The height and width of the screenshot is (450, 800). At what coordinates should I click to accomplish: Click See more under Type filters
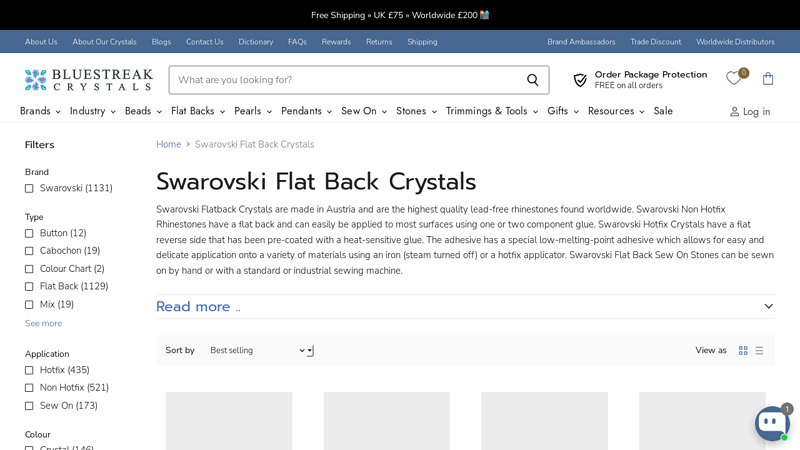(x=43, y=323)
